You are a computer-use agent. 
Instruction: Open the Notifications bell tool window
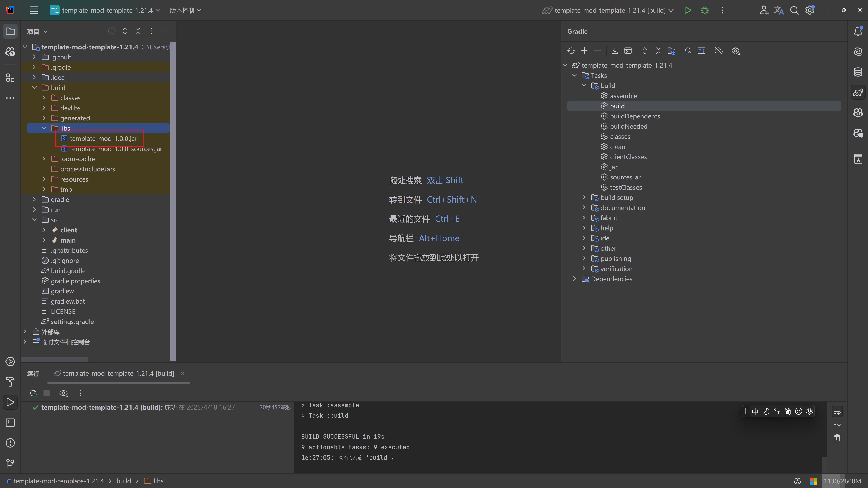click(858, 31)
